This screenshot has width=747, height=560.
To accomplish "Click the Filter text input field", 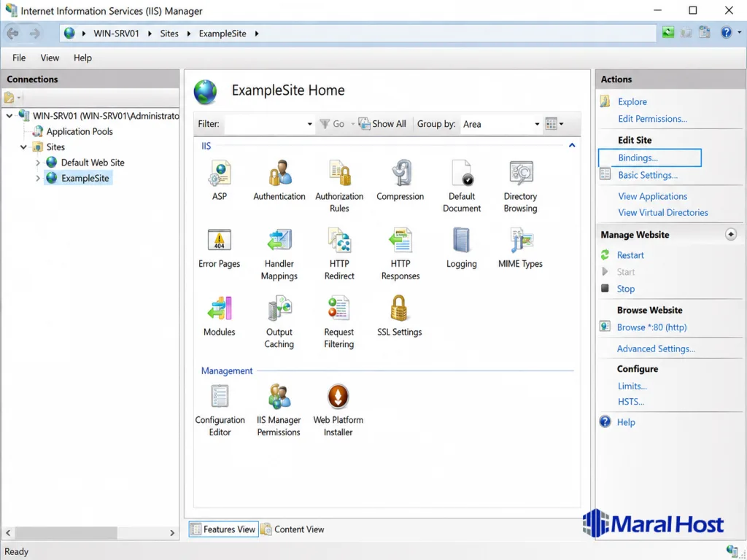I will click(x=265, y=124).
